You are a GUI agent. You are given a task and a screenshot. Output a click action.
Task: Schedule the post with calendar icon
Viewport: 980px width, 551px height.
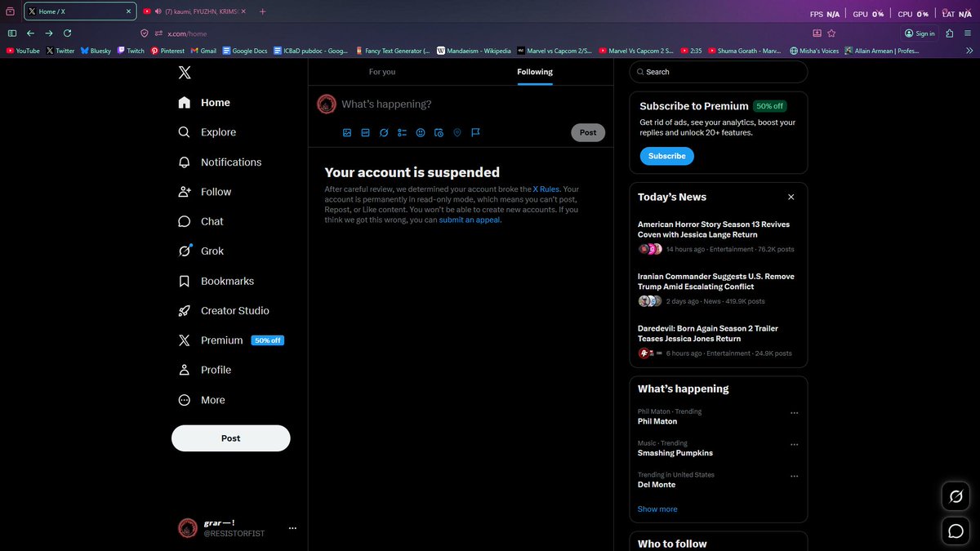click(439, 132)
